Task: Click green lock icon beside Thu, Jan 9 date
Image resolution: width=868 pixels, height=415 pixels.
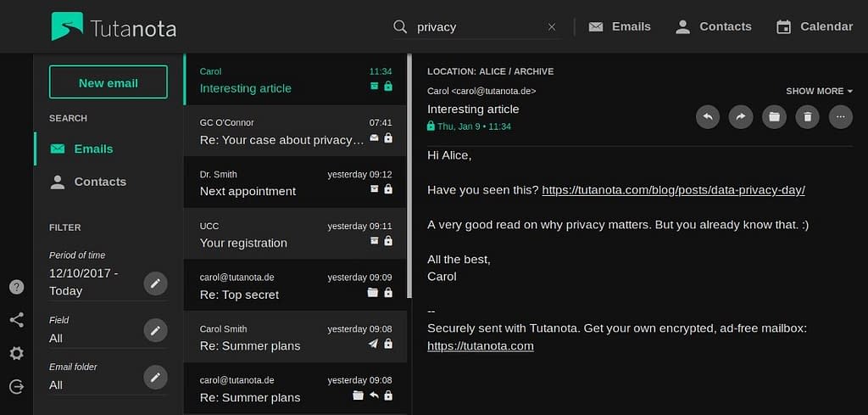Action: pyautogui.click(x=431, y=126)
